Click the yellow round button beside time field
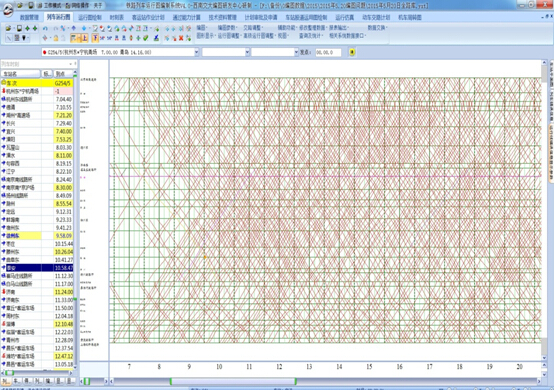Screen dimensions: 555x390 coord(352,52)
